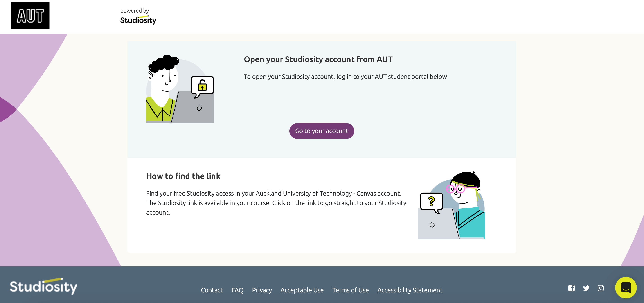Open the Acceptable Use footer link
This screenshot has height=303, width=644.
tap(302, 290)
